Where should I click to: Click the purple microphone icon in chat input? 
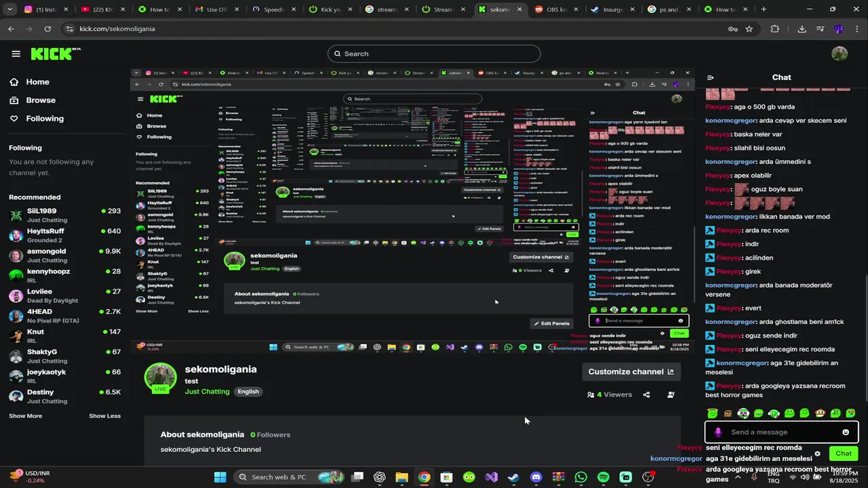tap(717, 432)
